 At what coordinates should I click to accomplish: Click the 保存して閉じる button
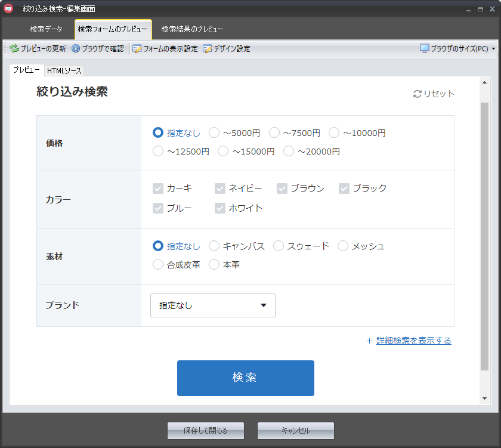(206, 430)
